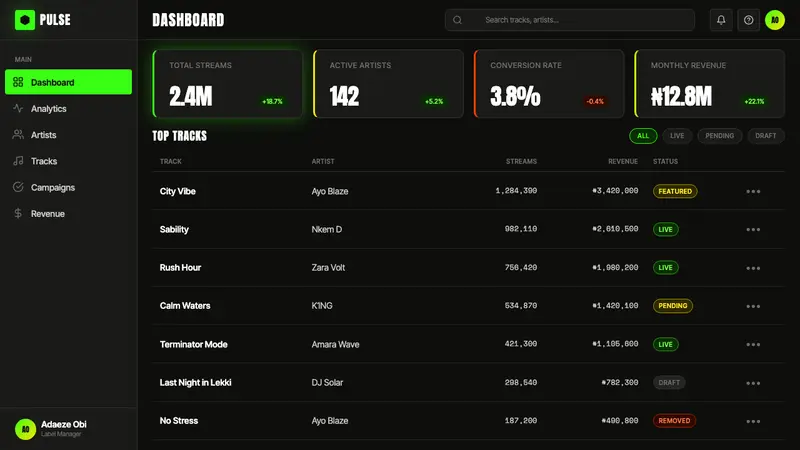The width and height of the screenshot is (800, 450).
Task: Open more options for City Vibe row
Action: coord(753,191)
